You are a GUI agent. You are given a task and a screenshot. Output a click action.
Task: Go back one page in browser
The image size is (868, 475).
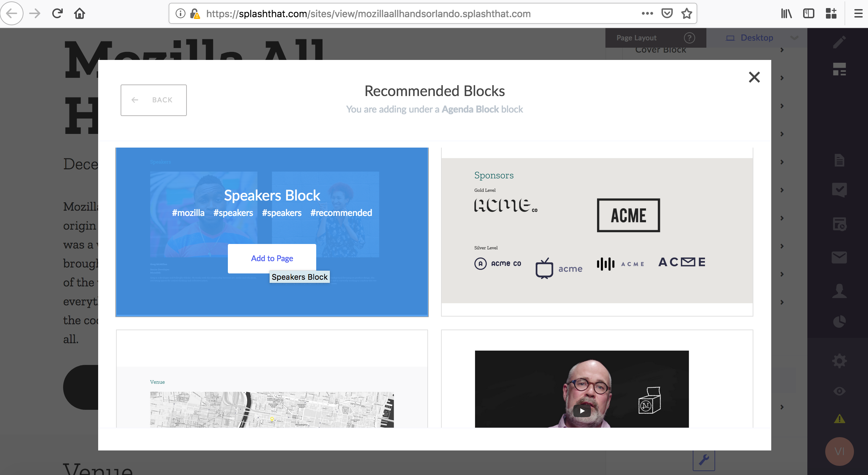tap(12, 13)
